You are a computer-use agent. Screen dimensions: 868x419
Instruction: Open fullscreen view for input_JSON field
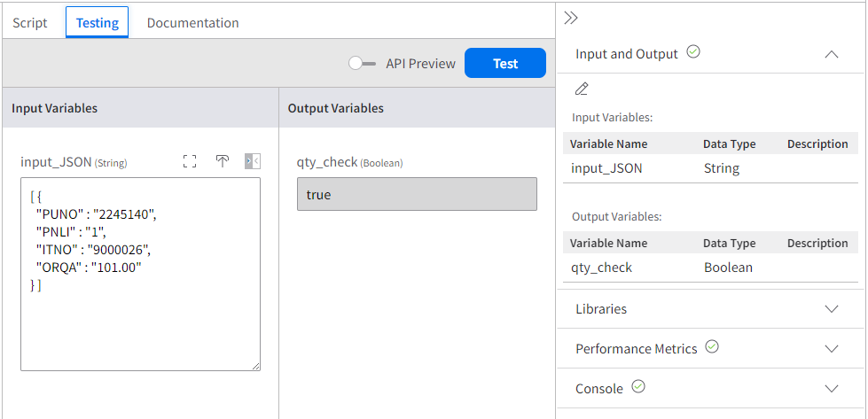[x=190, y=161]
